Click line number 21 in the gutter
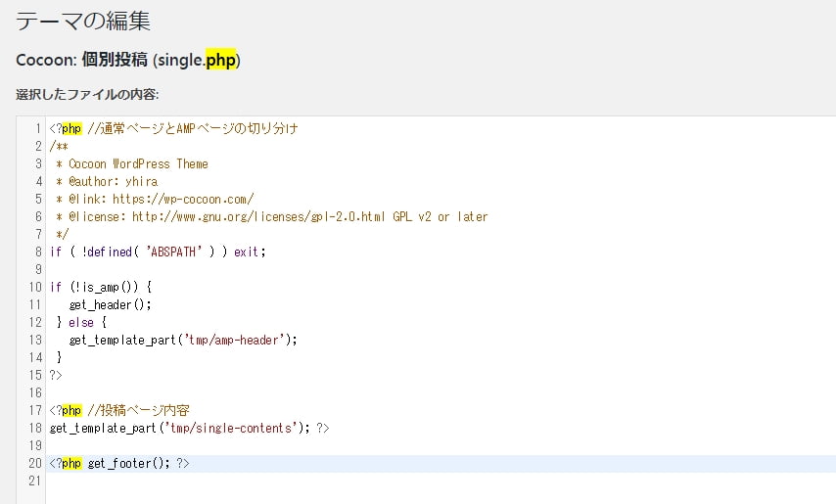Image resolution: width=836 pixels, height=504 pixels. (x=35, y=481)
